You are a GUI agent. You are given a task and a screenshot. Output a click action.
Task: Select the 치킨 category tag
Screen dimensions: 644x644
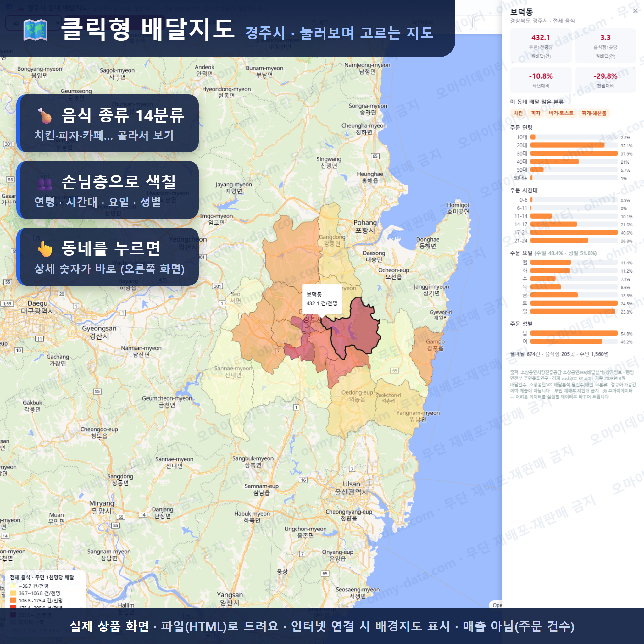coord(518,113)
